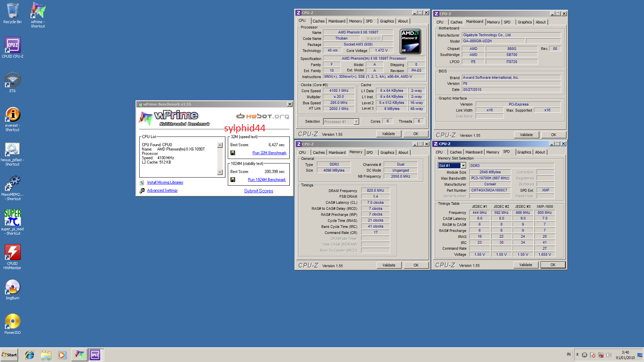Launch CPUID CPU-Z from desktop
644x362 pixels.
pyautogui.click(x=12, y=48)
